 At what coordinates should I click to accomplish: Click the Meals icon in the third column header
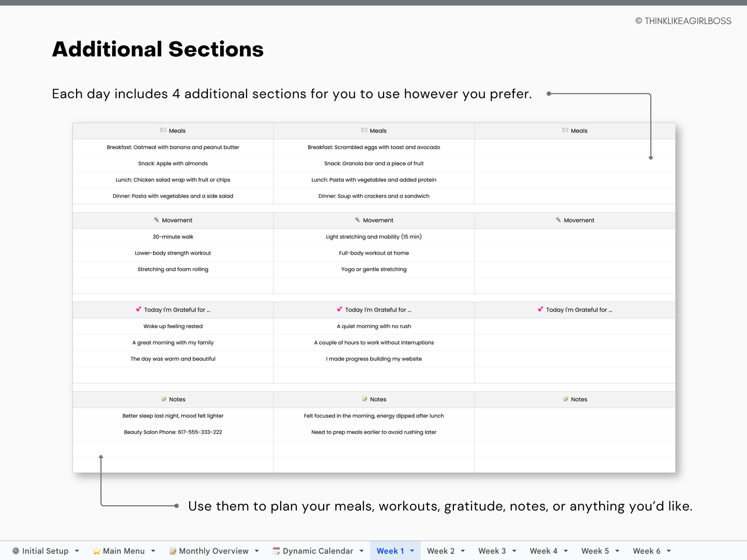pos(565,131)
